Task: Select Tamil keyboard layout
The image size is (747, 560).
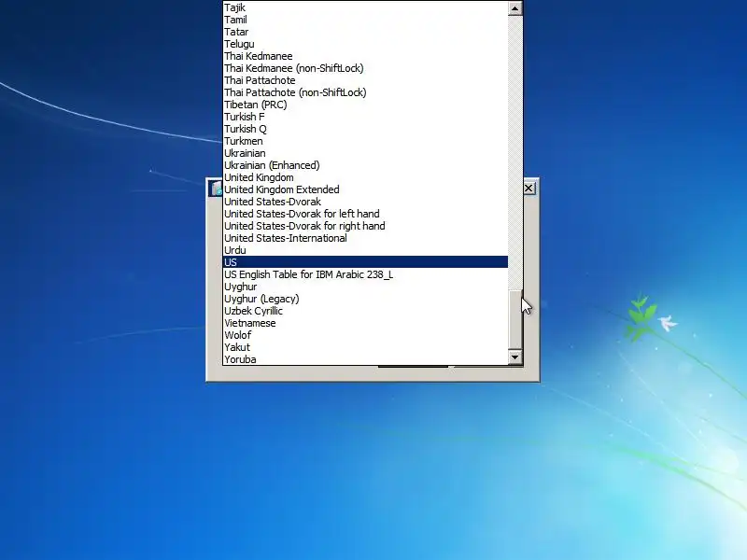Action: point(365,20)
